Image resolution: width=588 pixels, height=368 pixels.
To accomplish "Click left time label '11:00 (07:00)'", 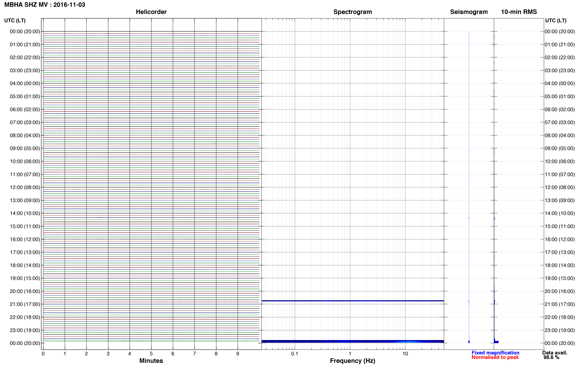I will click(x=25, y=174).
